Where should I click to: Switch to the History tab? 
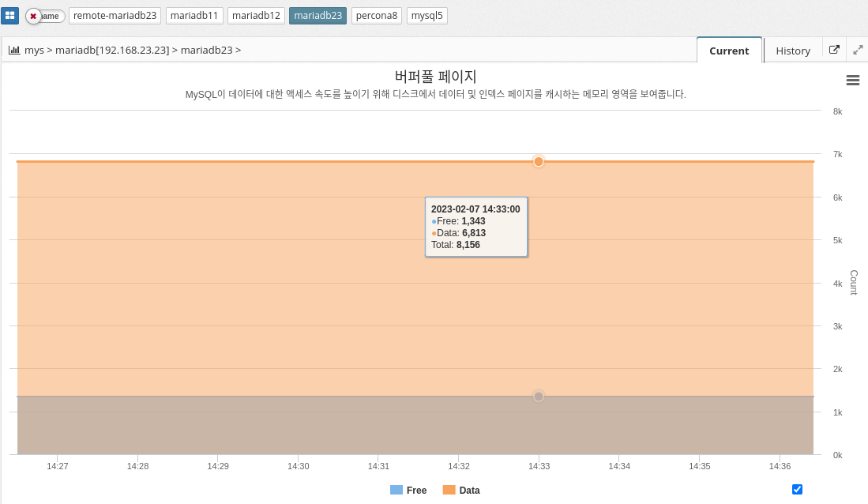pos(792,51)
